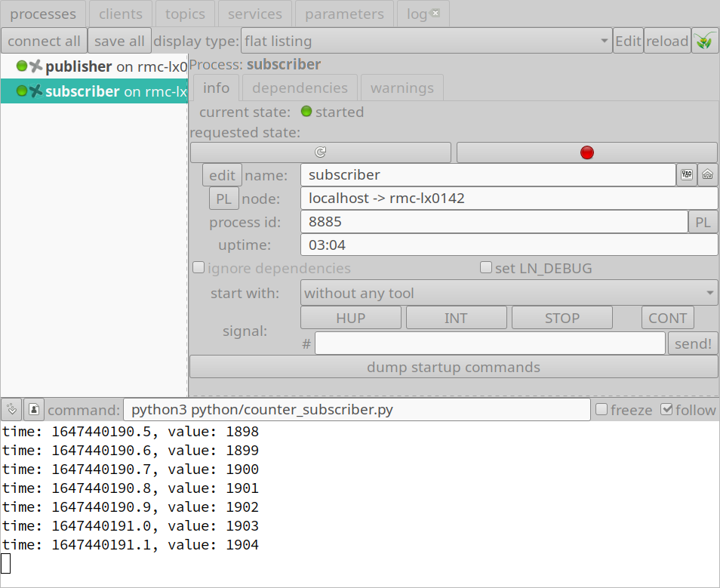Toggle the freeze checkbox

[602, 409]
